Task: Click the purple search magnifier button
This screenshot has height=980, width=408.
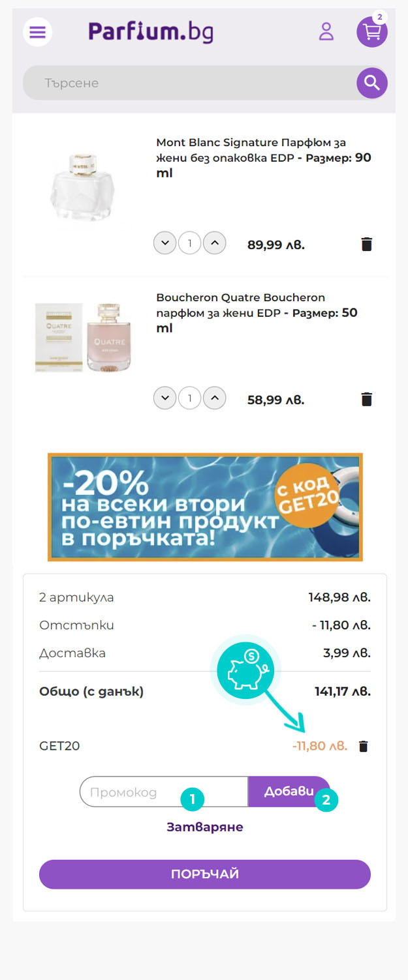Action: [x=372, y=83]
